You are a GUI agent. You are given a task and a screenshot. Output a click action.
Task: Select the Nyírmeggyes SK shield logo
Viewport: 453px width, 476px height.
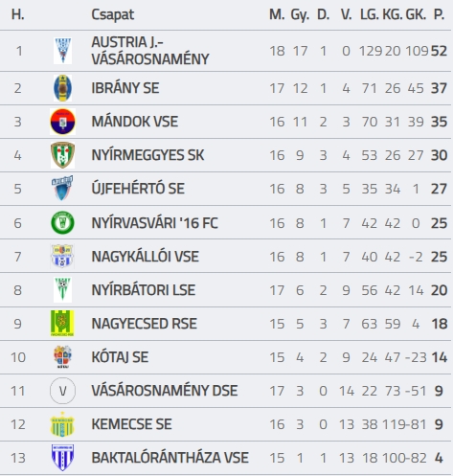tap(62, 155)
